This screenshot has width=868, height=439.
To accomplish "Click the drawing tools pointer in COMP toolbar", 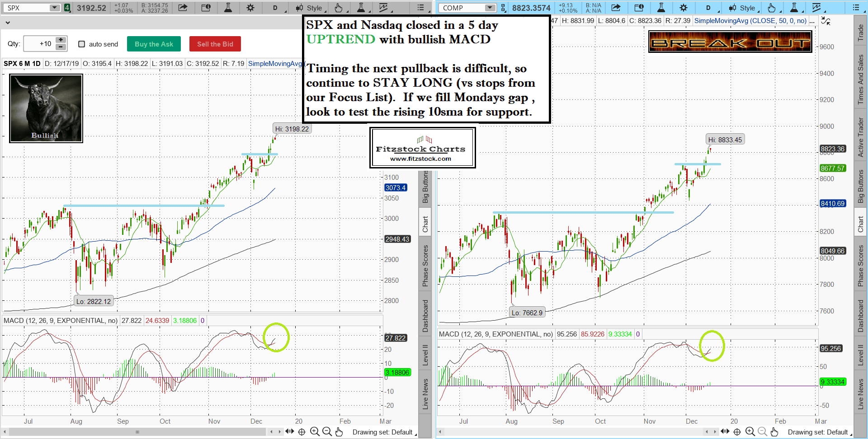I will pos(772,8).
